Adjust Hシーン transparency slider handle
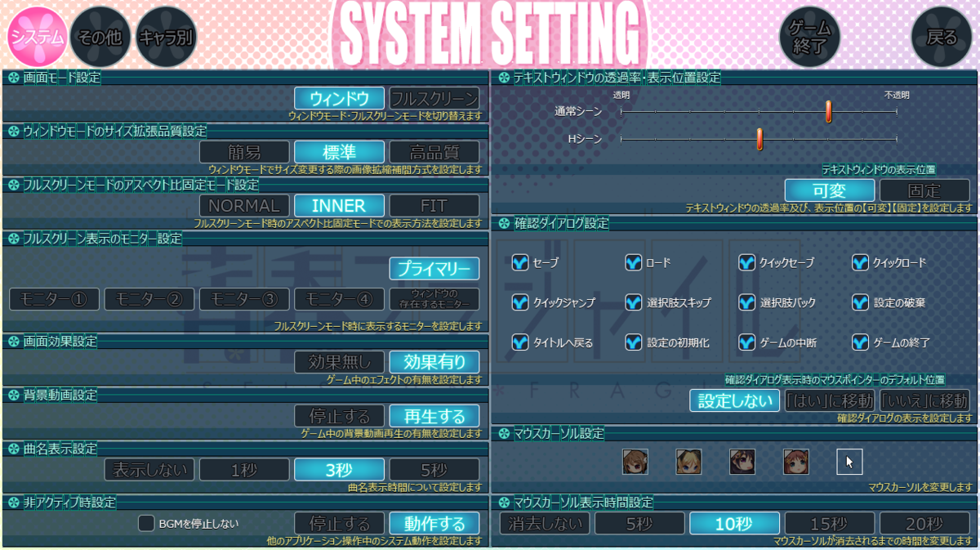Screen dimensions: 980x550 tap(759, 139)
